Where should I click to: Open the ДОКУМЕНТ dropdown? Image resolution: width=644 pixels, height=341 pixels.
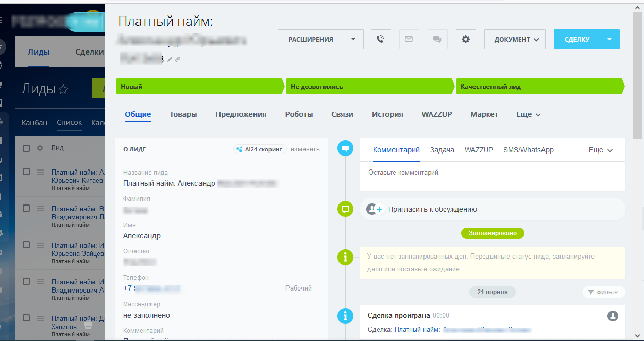tap(515, 39)
